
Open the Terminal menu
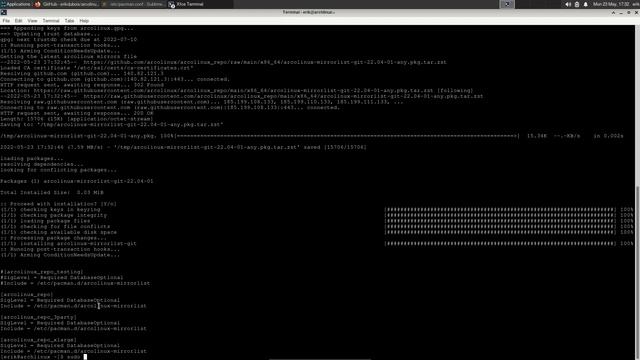pos(51,20)
